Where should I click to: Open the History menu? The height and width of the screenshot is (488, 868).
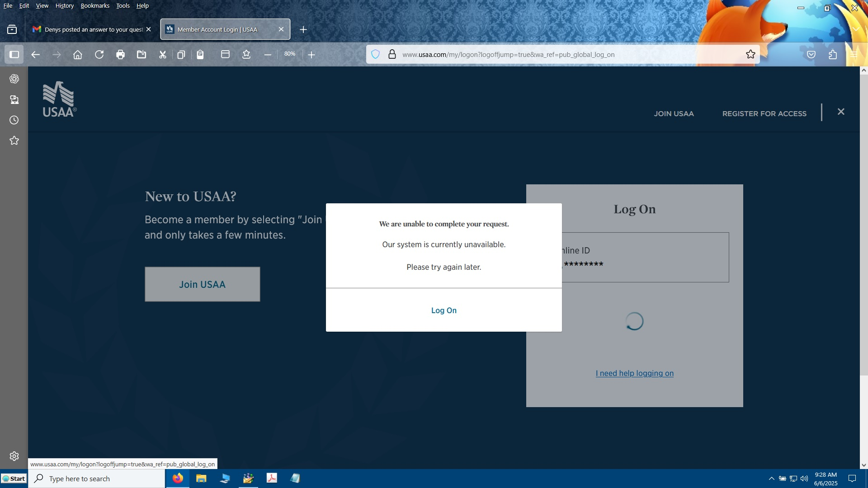tap(64, 6)
